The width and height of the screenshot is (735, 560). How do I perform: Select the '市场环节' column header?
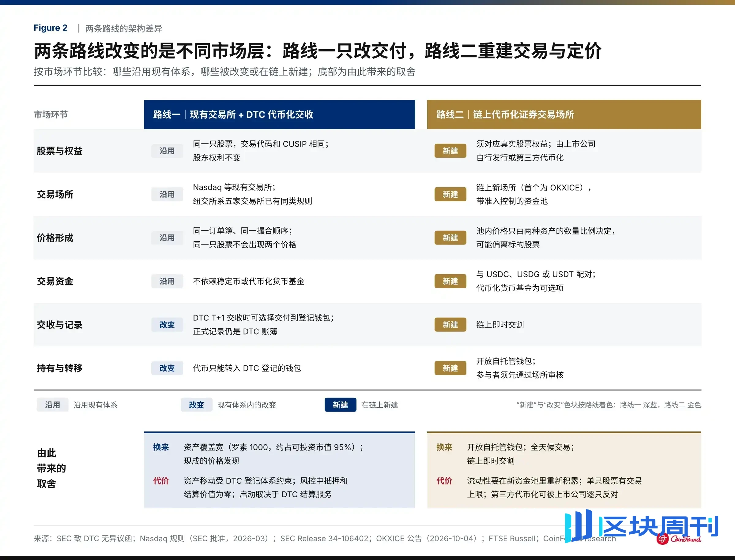51,115
